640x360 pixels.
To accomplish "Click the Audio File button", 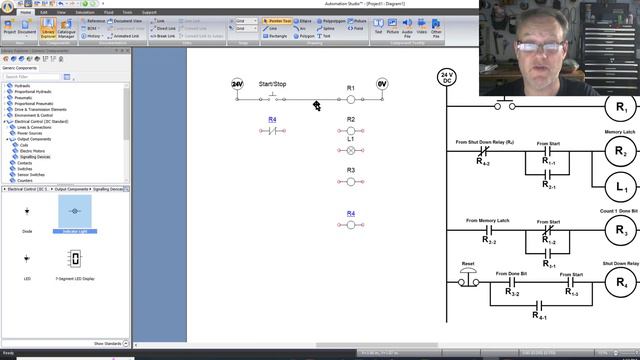I will click(x=407, y=28).
